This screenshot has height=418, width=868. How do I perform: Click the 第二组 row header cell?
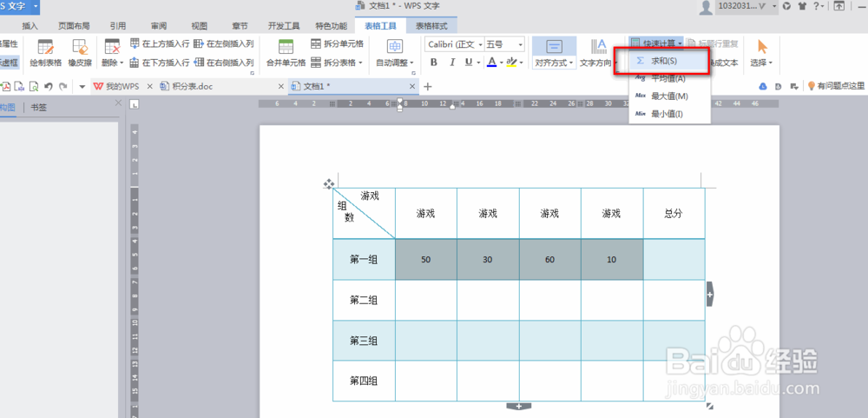364,300
